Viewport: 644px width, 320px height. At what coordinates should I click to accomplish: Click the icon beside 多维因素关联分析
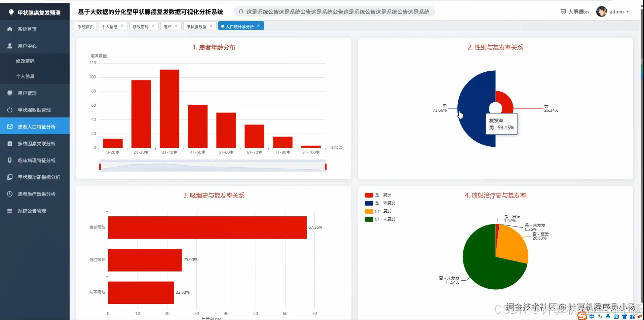click(x=10, y=144)
